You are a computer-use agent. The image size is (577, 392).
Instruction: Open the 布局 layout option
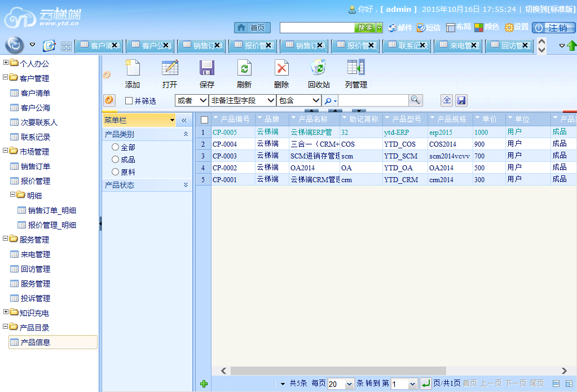click(458, 27)
